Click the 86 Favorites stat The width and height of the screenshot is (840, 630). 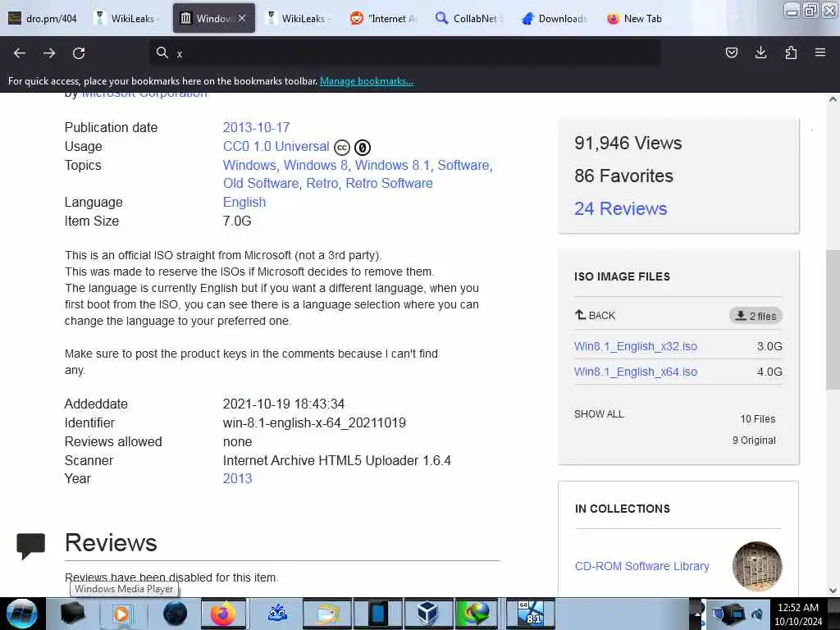(x=623, y=176)
